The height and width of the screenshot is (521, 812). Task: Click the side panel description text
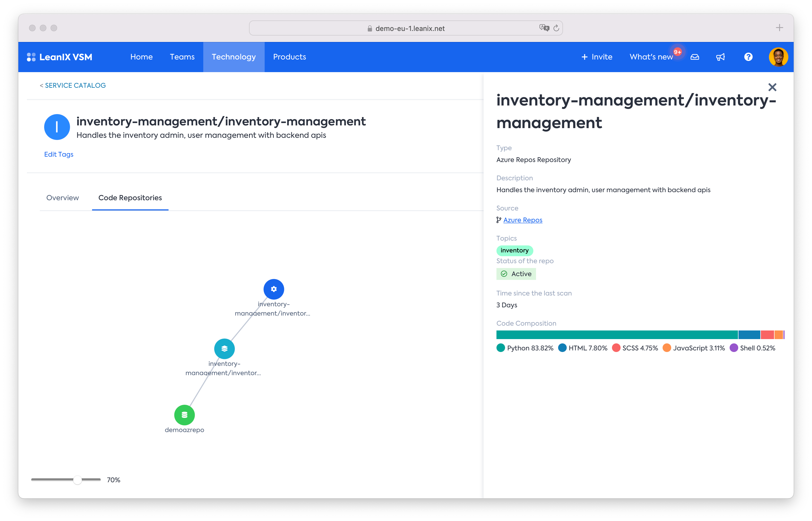point(603,190)
